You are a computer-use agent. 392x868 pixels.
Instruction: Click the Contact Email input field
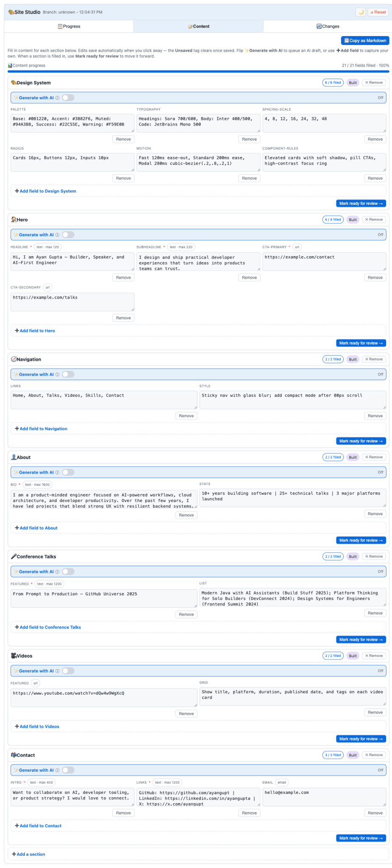(324, 797)
